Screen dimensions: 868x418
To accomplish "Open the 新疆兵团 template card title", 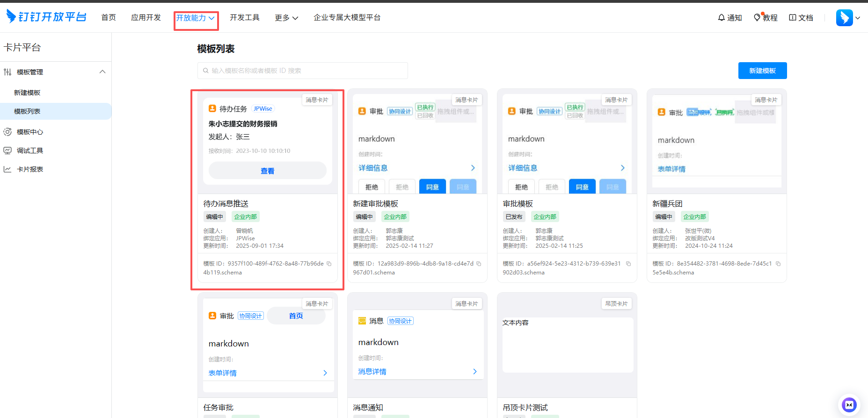I will (667, 203).
